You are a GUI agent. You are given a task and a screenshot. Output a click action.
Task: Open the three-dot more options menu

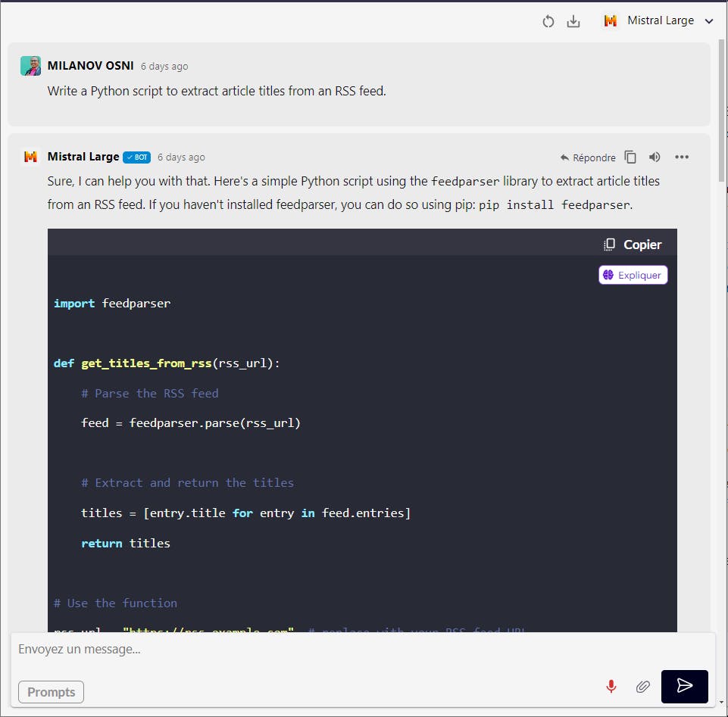click(682, 157)
